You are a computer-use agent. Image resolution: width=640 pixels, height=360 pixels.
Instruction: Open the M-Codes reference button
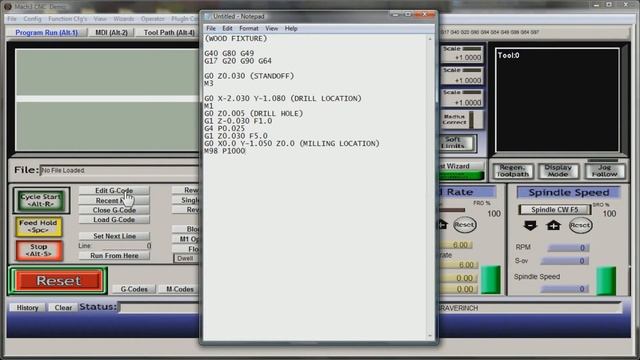179,289
